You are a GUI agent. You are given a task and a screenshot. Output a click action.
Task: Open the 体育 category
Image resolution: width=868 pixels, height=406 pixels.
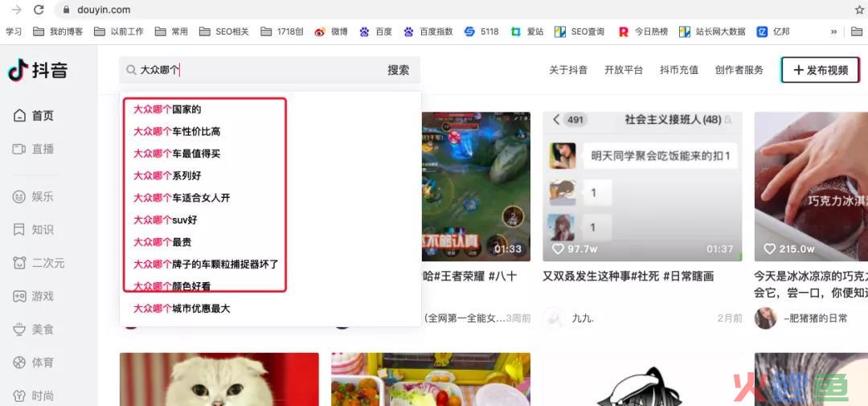pyautogui.click(x=34, y=363)
